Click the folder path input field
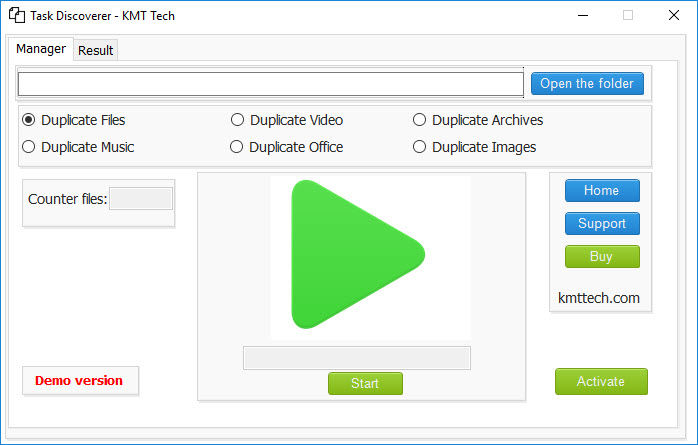 click(x=270, y=84)
